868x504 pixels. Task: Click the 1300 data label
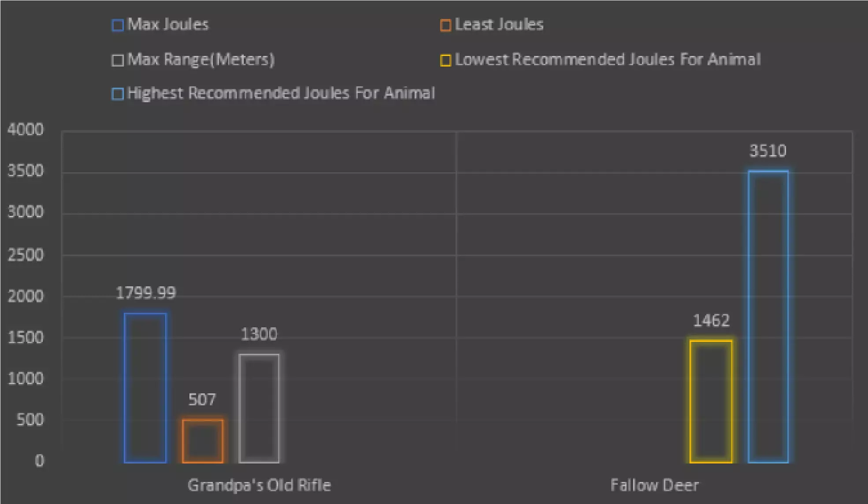(x=259, y=334)
